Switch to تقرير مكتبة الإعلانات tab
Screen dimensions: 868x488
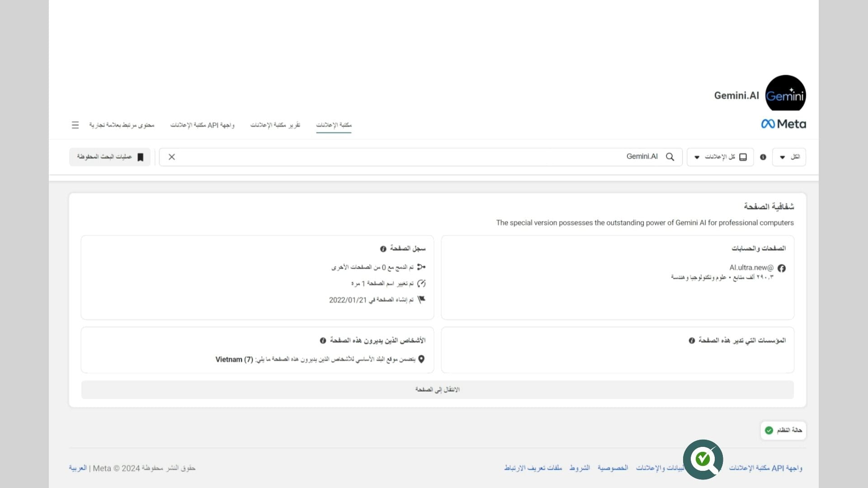tap(275, 125)
